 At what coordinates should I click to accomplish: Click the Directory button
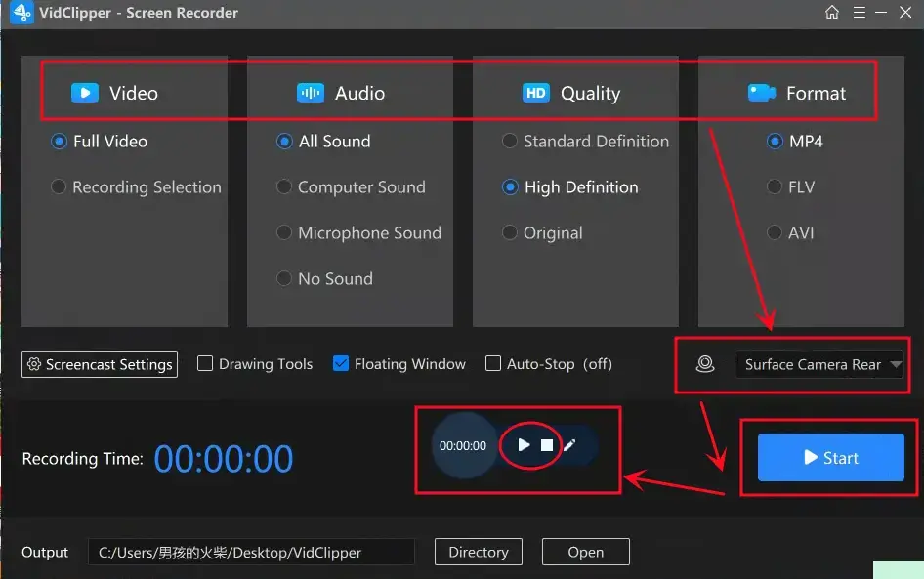click(x=479, y=552)
